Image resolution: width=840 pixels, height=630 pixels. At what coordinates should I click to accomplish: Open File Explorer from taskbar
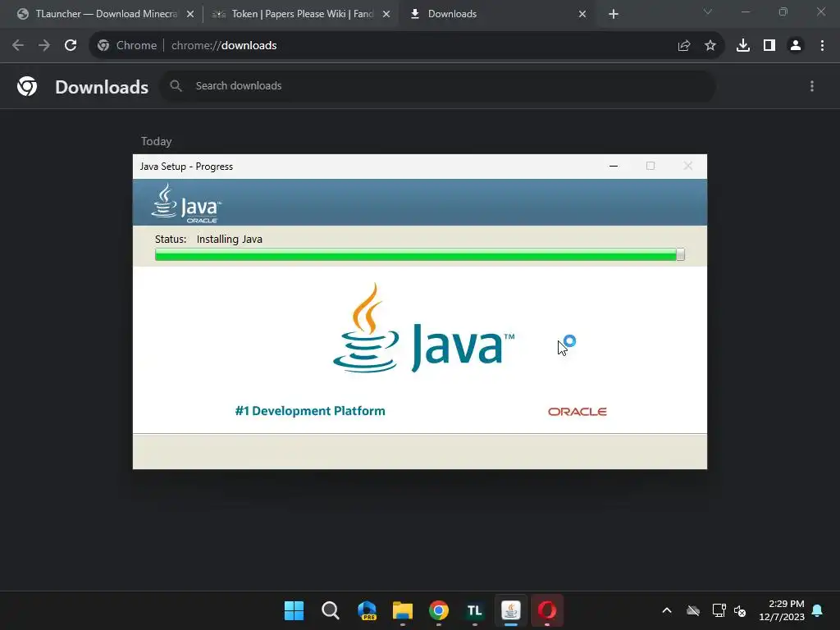(403, 610)
